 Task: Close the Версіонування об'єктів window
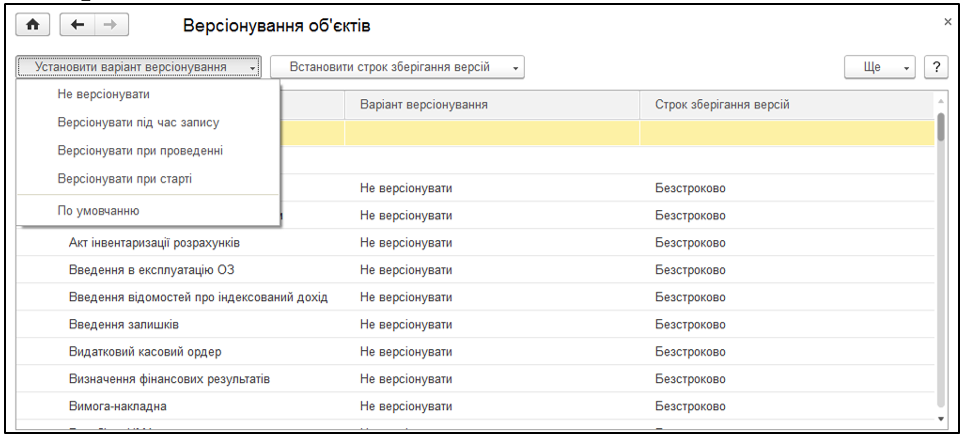[947, 21]
